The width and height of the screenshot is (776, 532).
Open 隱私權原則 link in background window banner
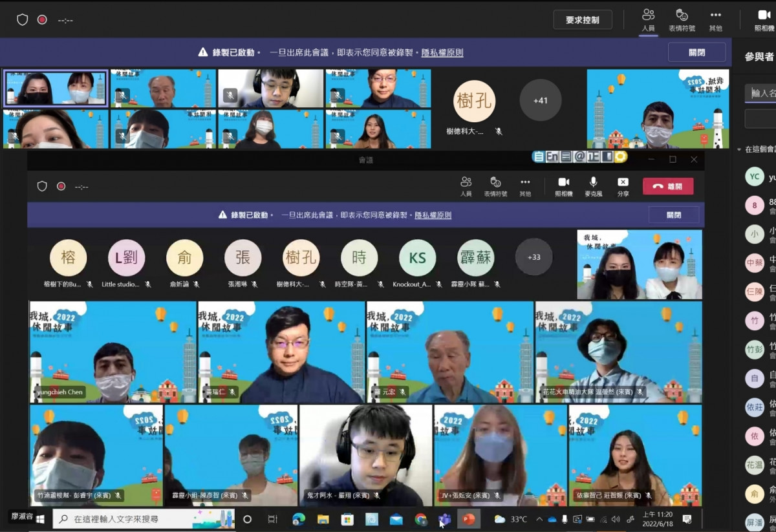tap(442, 52)
